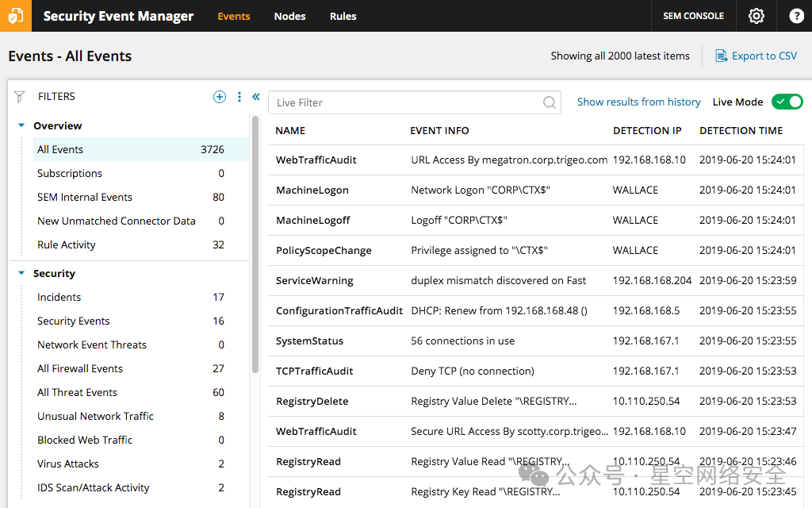Select the TCPTrafficAudit event row
The image size is (812, 508).
[x=535, y=371]
